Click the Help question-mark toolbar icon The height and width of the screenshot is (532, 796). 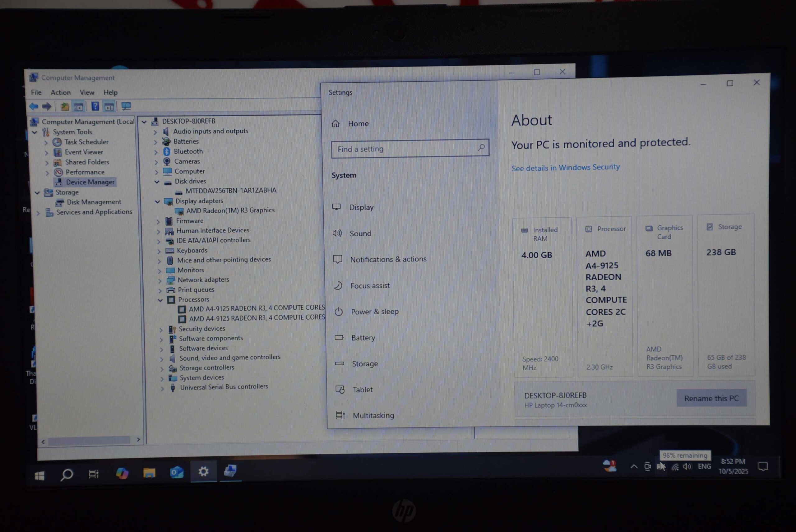[95, 107]
